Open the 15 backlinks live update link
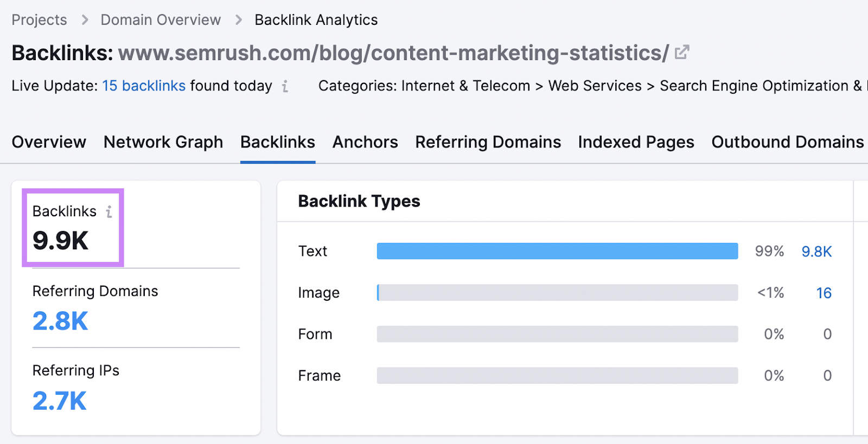This screenshot has width=868, height=444. point(144,86)
